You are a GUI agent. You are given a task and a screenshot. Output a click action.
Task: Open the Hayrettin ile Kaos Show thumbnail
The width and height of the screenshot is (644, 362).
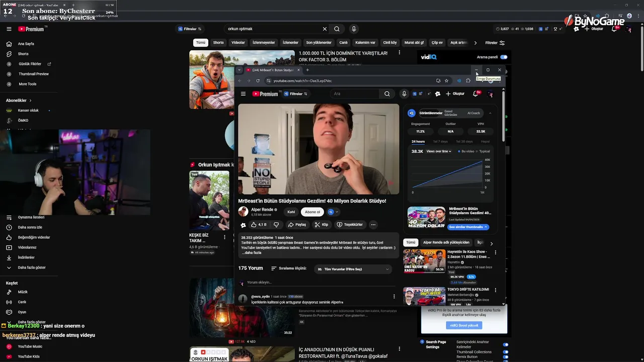[424, 260]
